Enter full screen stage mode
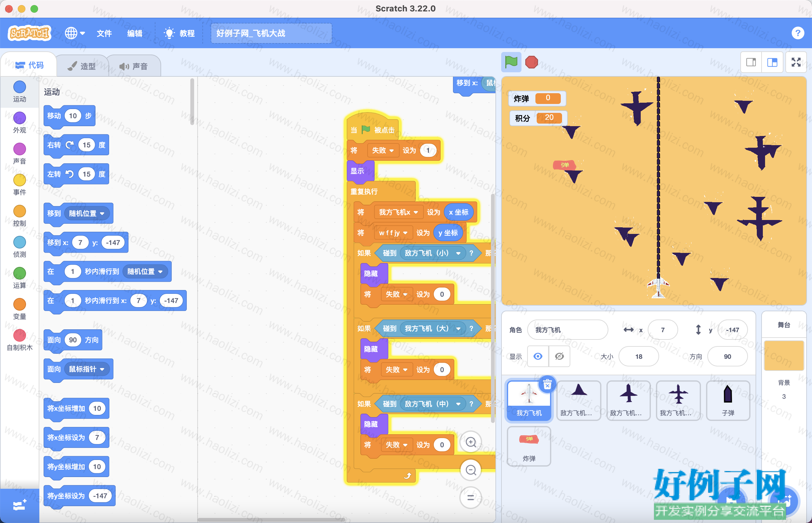The height and width of the screenshot is (523, 812). coord(796,62)
